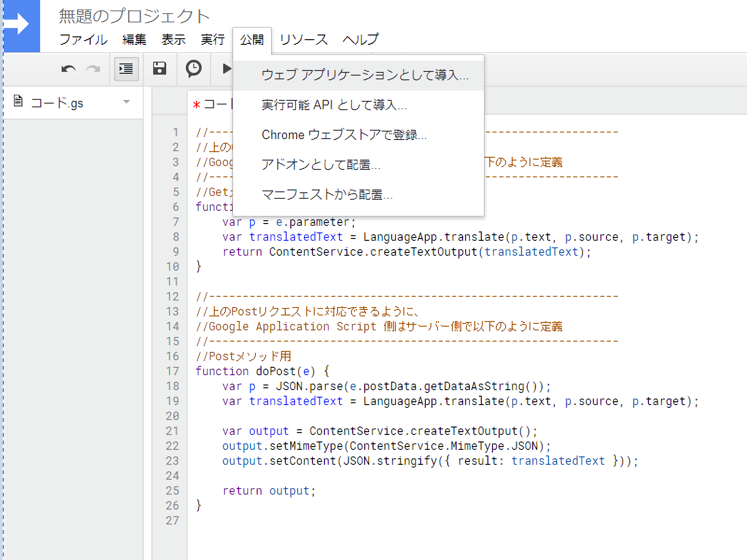The width and height of the screenshot is (747, 560).
Task: Open the 実行 menu
Action: (212, 40)
